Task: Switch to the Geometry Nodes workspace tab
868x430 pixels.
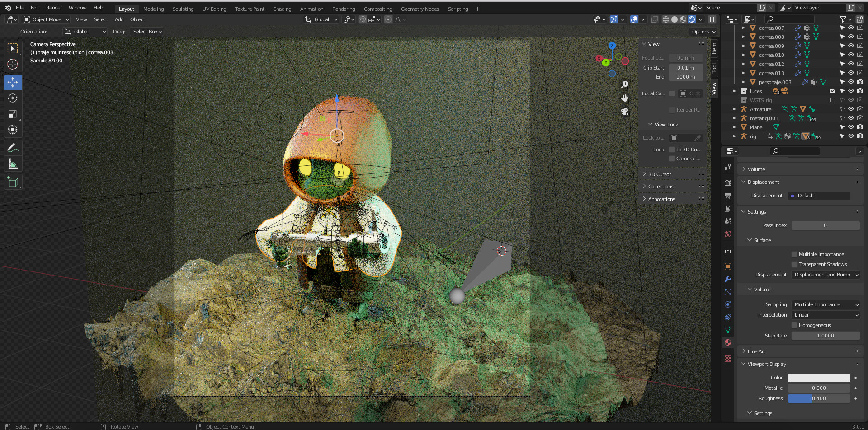Action: 420,9
